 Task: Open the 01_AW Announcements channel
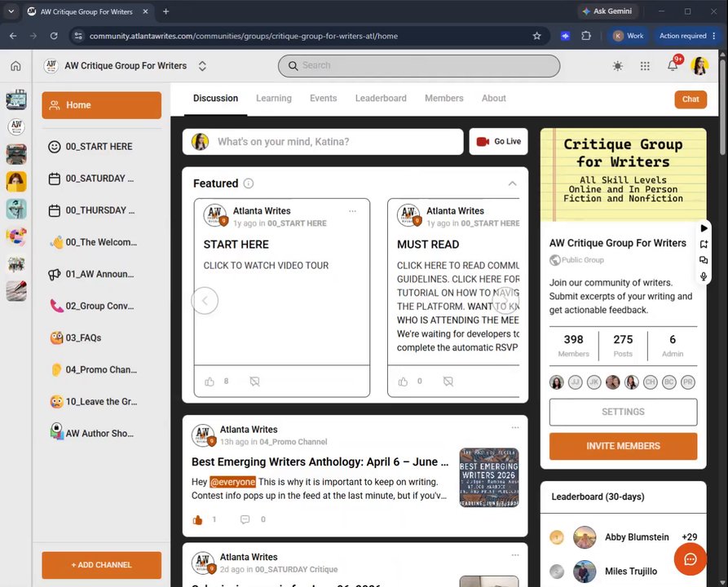[102, 275]
